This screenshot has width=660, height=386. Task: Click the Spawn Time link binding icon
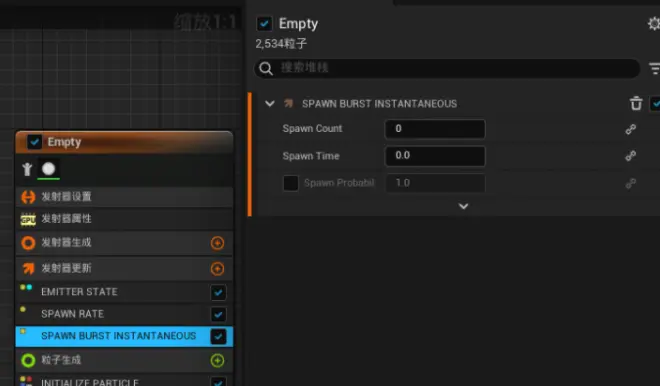click(631, 156)
